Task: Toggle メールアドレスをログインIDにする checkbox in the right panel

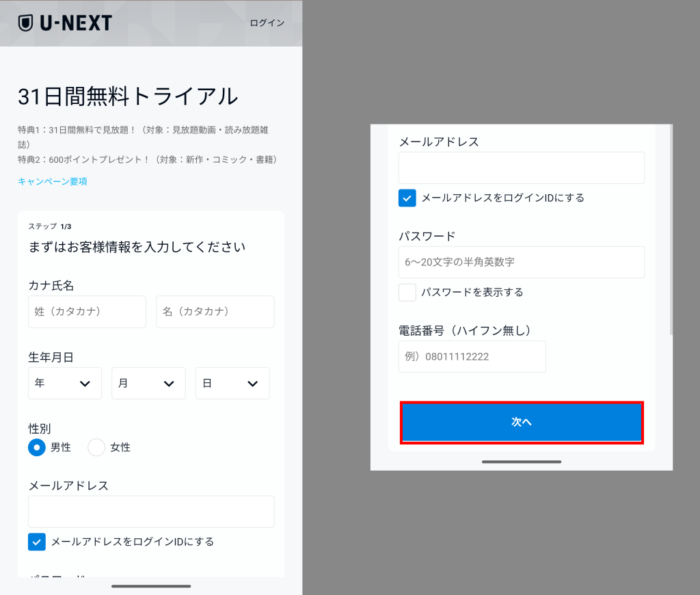Action: (407, 198)
